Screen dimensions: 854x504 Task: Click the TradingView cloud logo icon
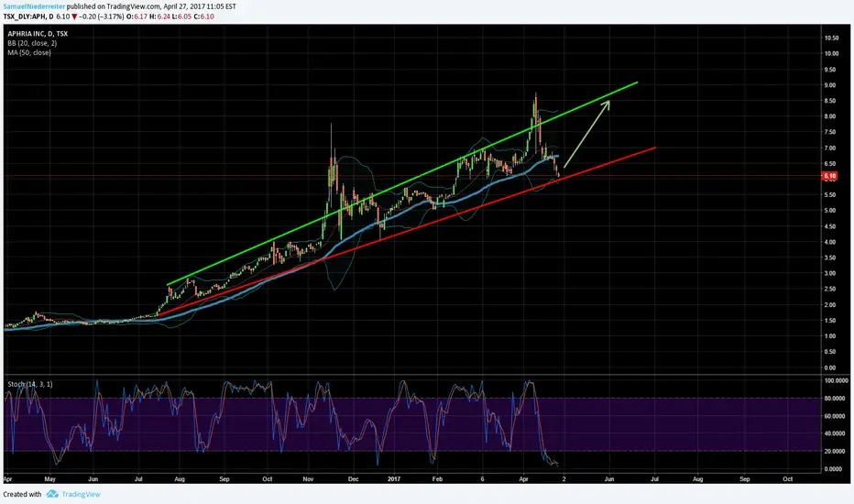click(52, 494)
